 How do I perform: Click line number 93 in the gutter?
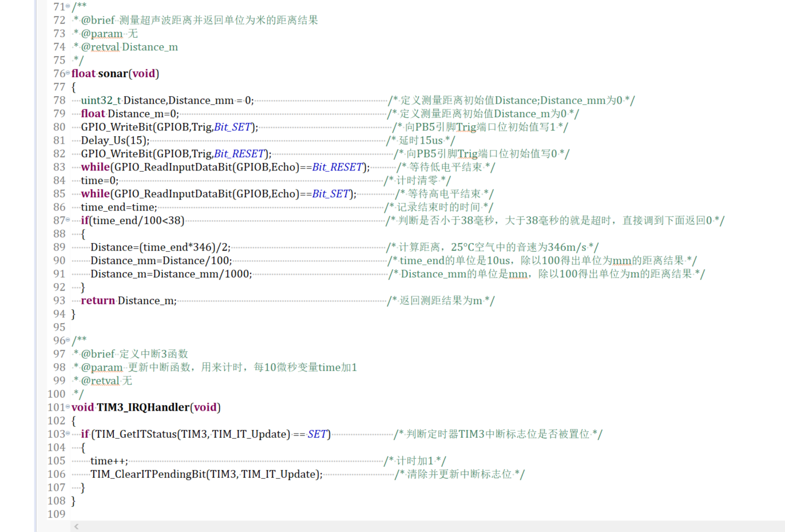pyautogui.click(x=60, y=300)
